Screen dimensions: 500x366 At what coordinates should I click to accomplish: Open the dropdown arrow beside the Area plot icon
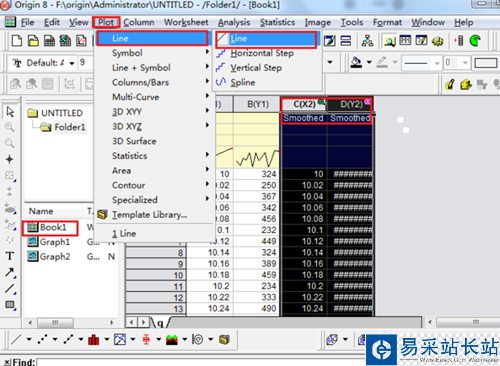[185, 340]
